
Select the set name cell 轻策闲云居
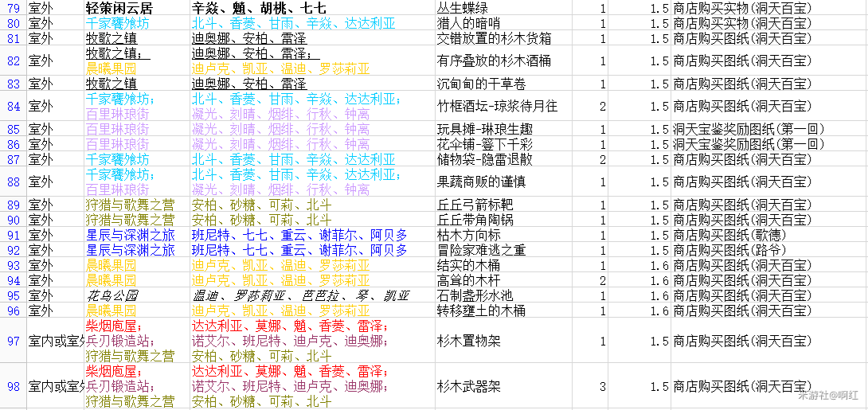137,8
